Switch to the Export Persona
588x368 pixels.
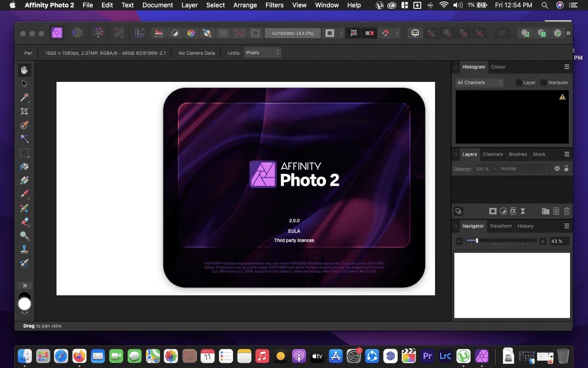(x=139, y=33)
